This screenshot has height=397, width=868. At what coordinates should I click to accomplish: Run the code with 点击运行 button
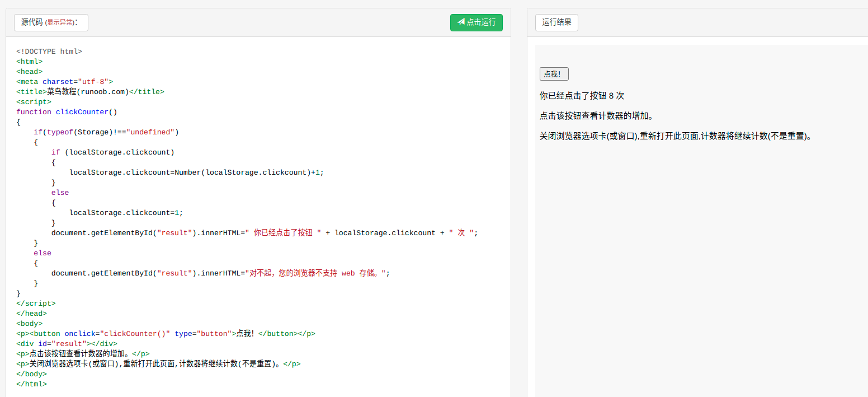pos(476,22)
